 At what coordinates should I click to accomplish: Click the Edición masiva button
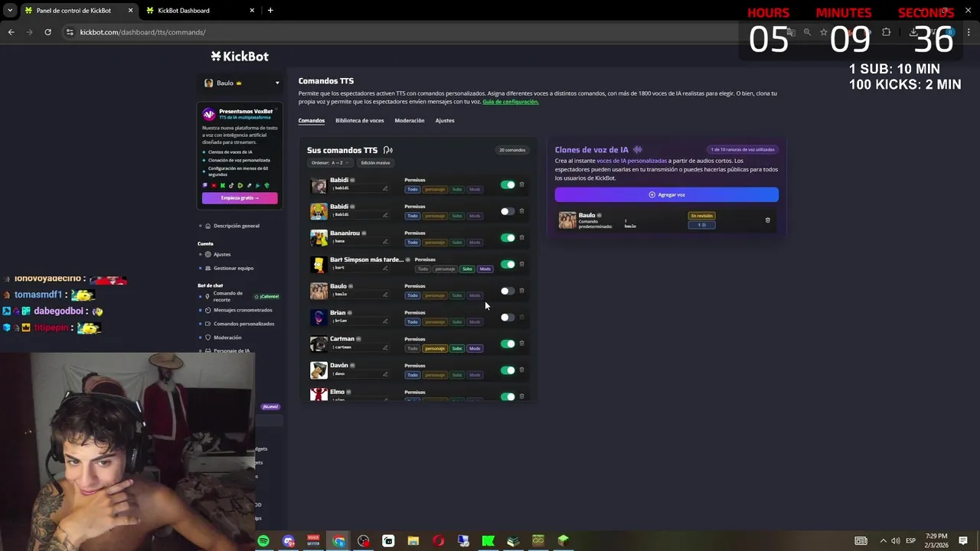(x=375, y=162)
